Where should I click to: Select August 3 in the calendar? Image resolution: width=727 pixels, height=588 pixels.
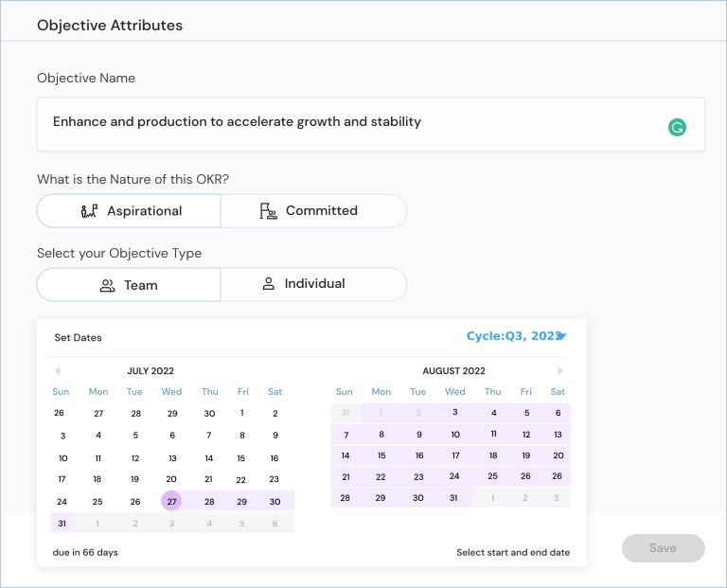tap(454, 412)
